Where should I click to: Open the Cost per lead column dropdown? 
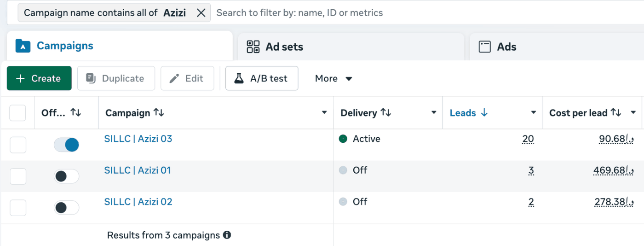633,113
